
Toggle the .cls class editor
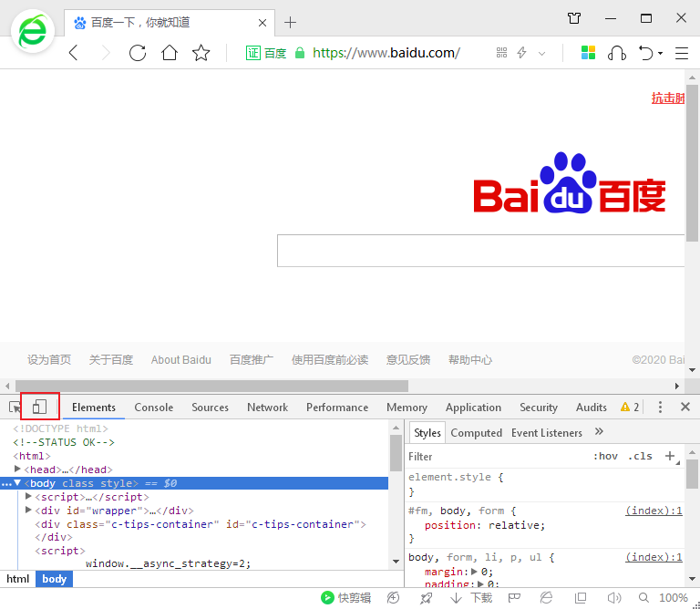tap(640, 457)
